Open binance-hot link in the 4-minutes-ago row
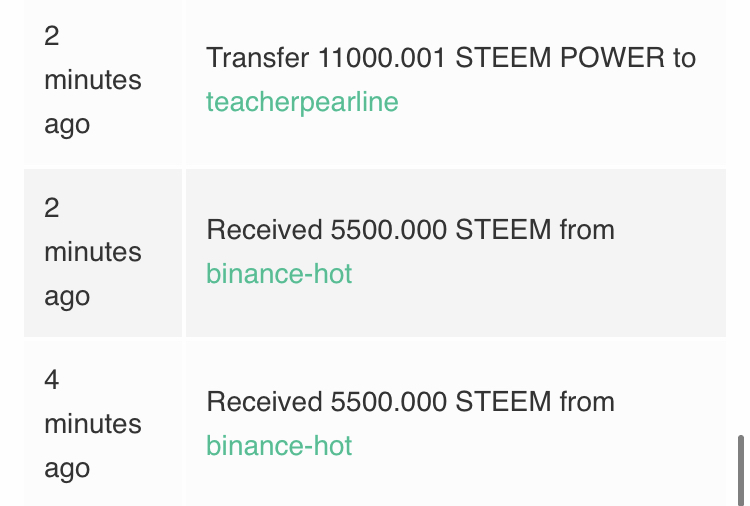750x506 pixels. pyautogui.click(x=279, y=446)
